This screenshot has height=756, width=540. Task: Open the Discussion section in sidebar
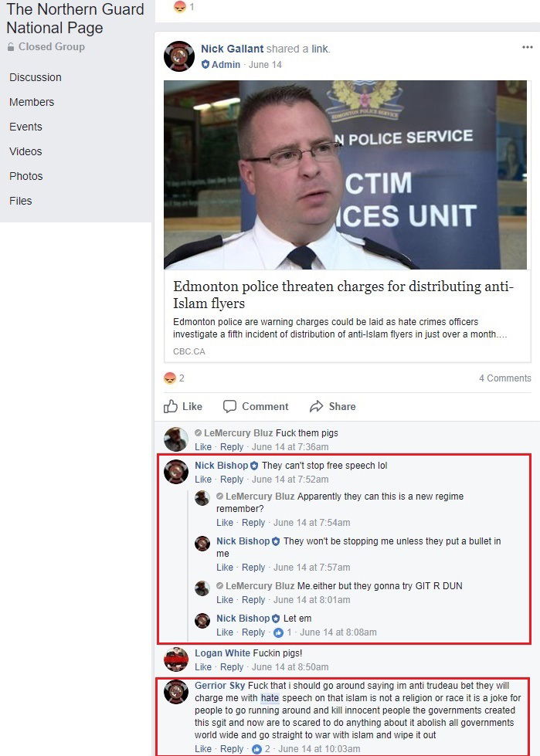(x=36, y=78)
